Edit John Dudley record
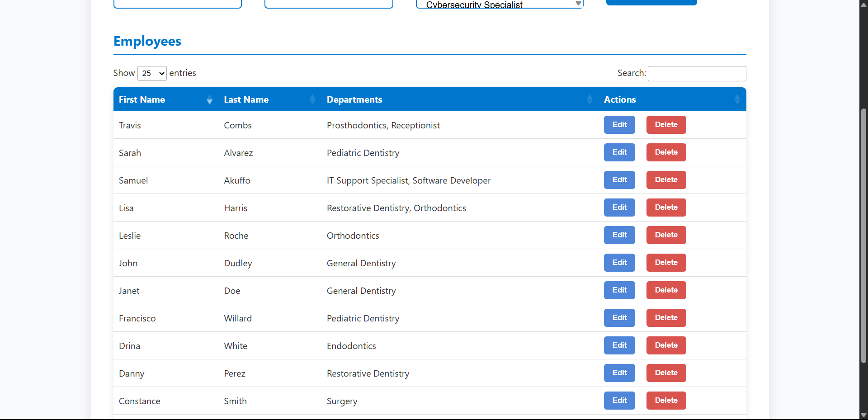Screen dimensions: 868x420 click(x=619, y=263)
